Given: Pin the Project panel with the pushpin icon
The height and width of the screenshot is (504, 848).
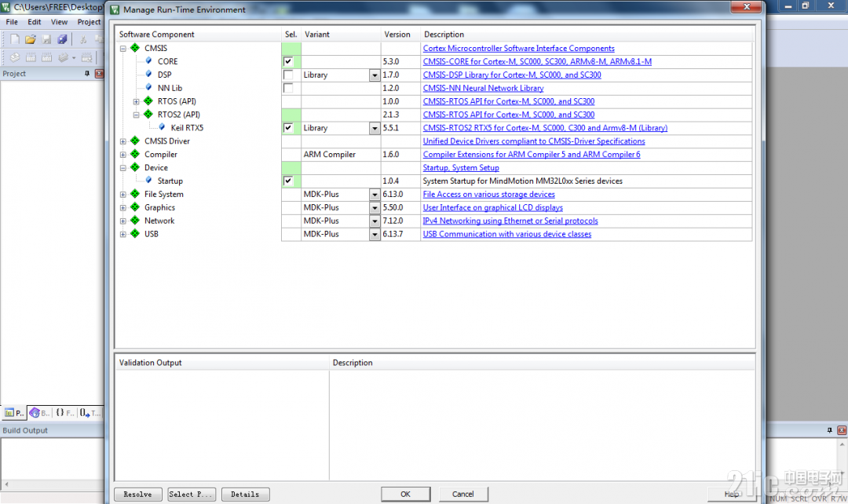Looking at the screenshot, I should click(x=87, y=74).
